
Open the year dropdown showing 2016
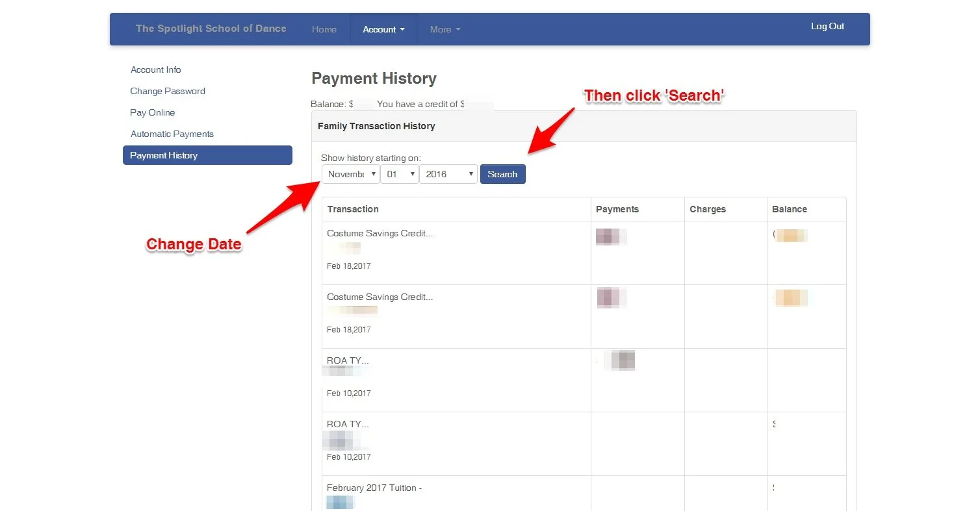(x=448, y=174)
